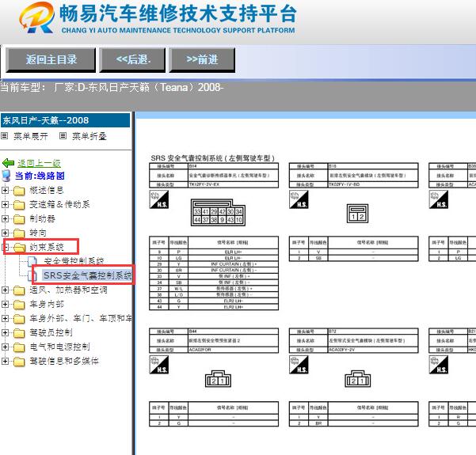Click the 驾驶信息和多媒体 folder icon
Screen dimensions: 476x455
(19, 362)
